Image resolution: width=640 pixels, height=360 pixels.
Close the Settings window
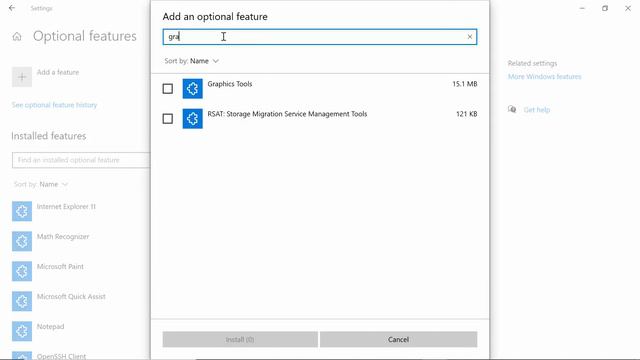tap(628, 8)
